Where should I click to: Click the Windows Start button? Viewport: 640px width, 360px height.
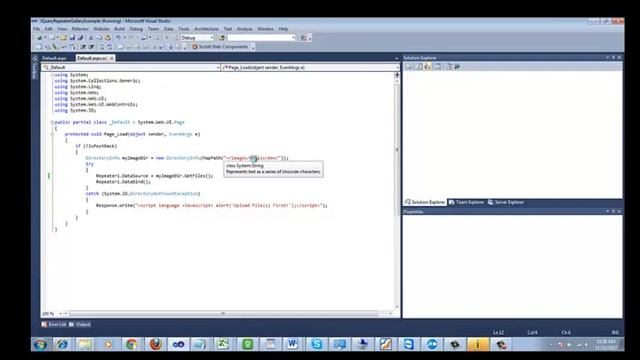click(x=40, y=344)
